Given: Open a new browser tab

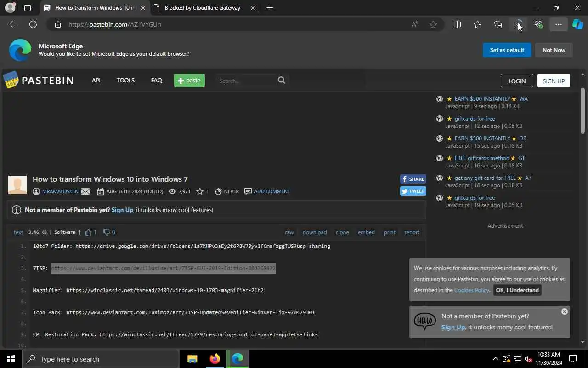Looking at the screenshot, I should click(x=270, y=8).
